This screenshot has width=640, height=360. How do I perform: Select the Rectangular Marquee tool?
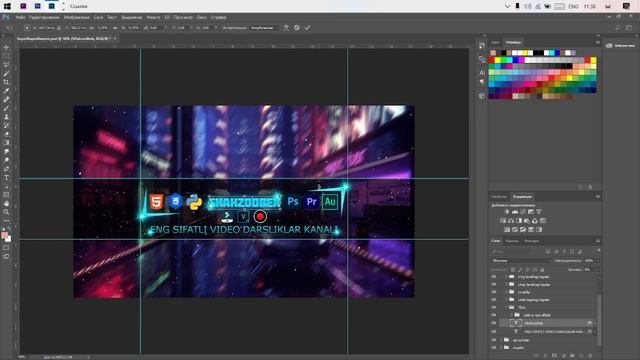[6, 56]
